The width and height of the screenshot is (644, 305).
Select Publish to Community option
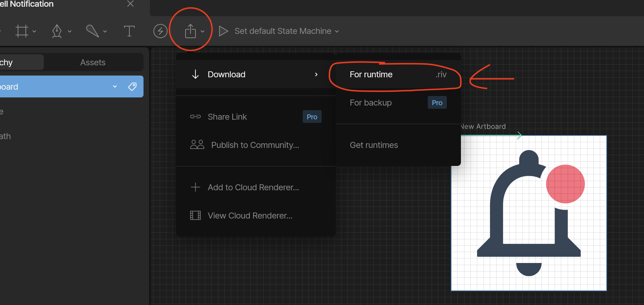click(256, 145)
